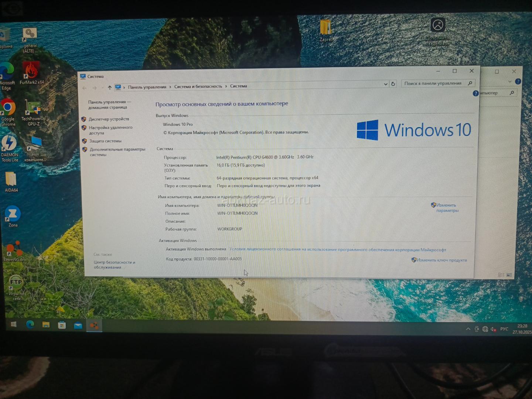Screen dimensions: 532x399
Task: Click Защита системы in the sidebar
Action: click(105, 141)
